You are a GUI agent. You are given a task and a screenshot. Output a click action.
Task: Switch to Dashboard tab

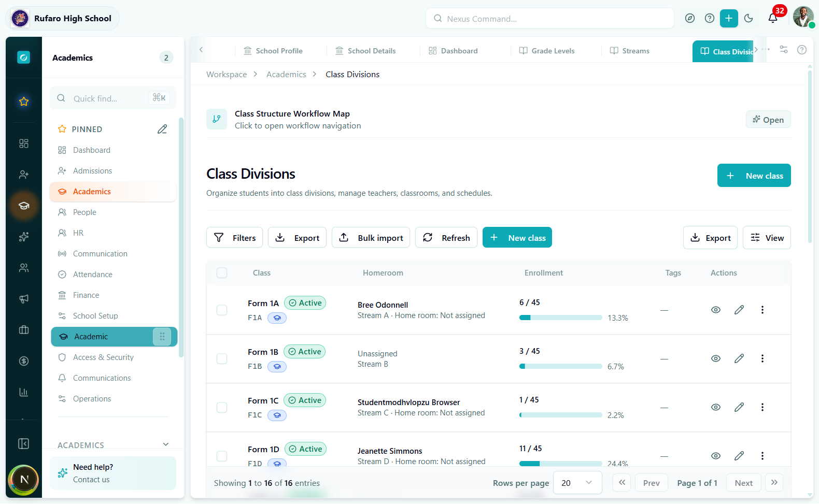453,51
